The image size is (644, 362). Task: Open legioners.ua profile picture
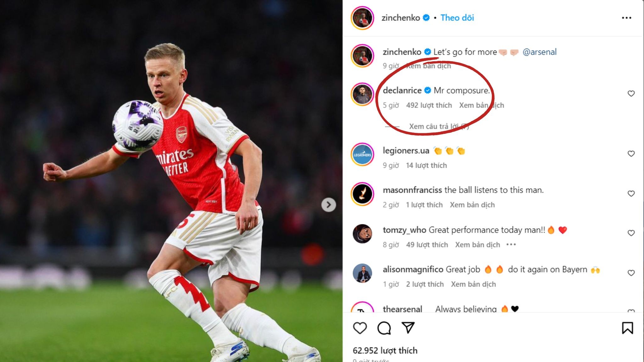(x=362, y=154)
